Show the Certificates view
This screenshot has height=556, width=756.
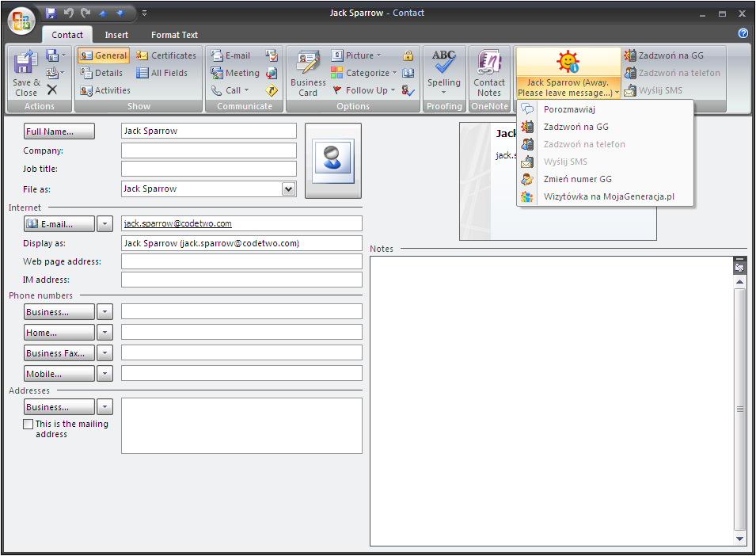pos(166,55)
